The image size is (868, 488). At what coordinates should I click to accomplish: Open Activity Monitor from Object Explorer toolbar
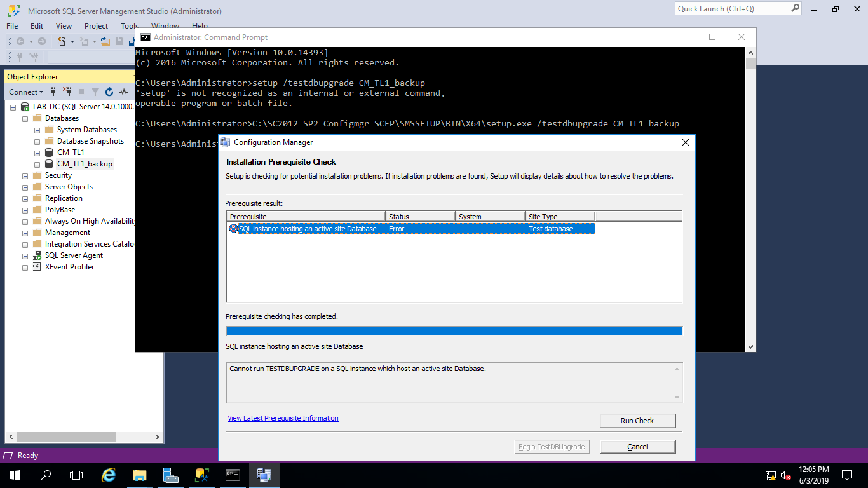123,91
